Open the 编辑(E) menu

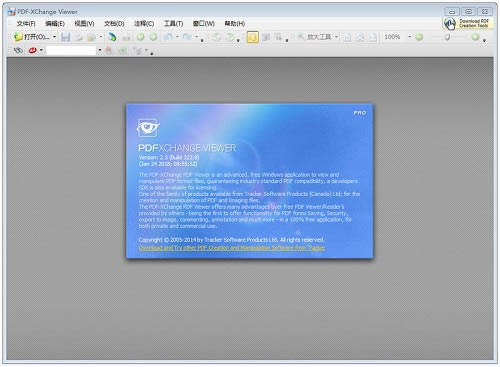click(55, 23)
